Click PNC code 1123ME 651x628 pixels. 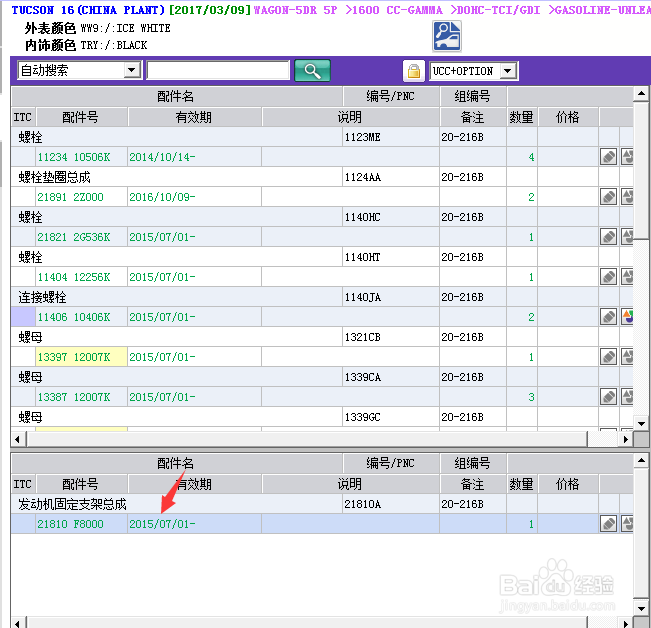(362, 137)
